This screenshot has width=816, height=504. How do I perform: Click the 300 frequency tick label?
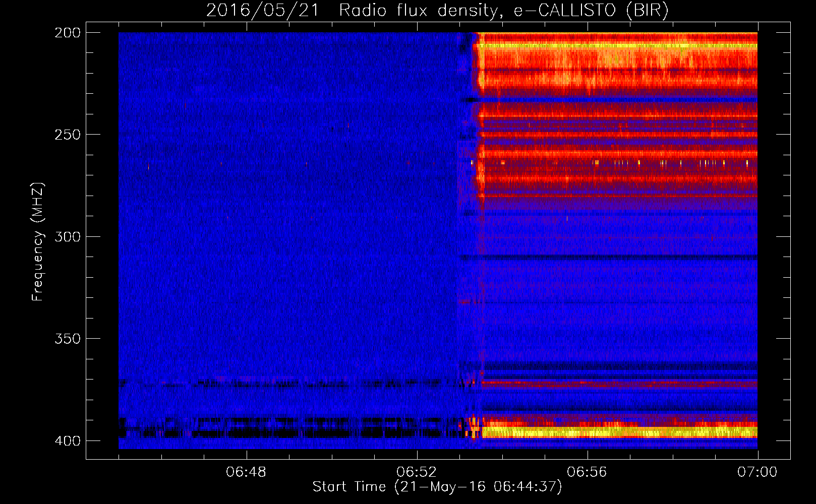click(x=67, y=236)
